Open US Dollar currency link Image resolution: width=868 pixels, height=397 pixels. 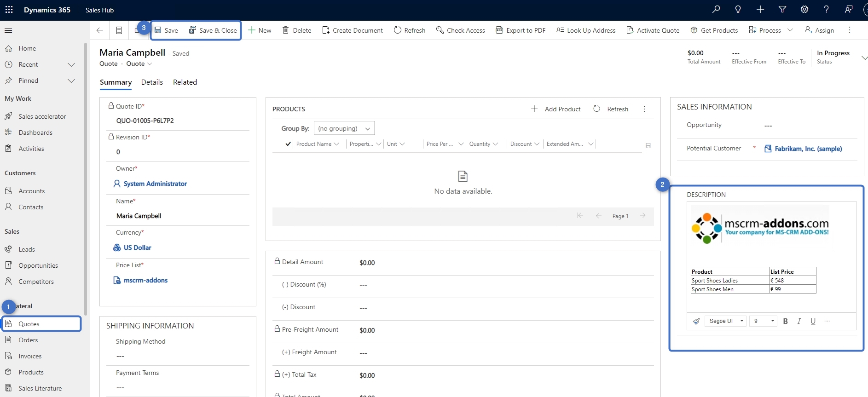click(x=137, y=247)
